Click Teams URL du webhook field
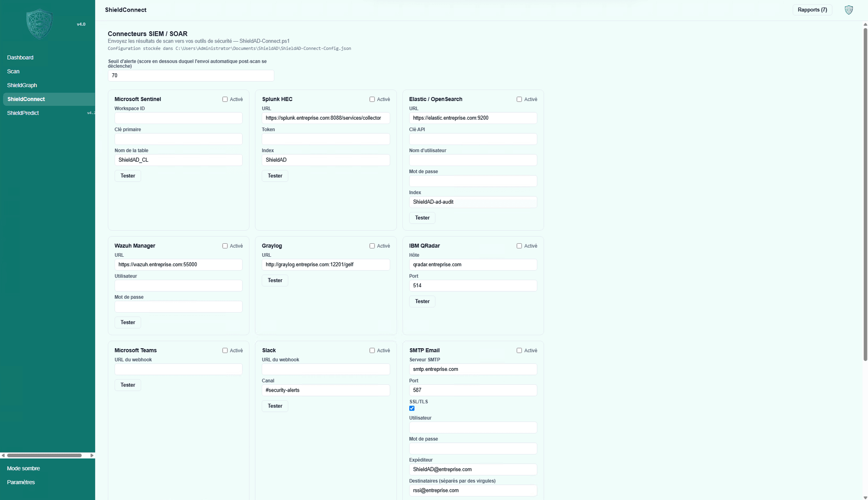Viewport: 868px width, 500px height. (x=178, y=369)
